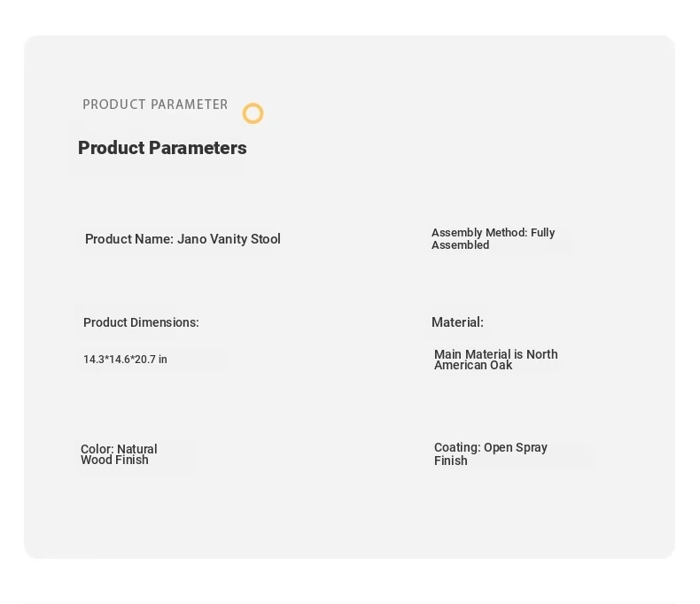Select the Material: label
This screenshot has height=604, width=700.
point(457,322)
